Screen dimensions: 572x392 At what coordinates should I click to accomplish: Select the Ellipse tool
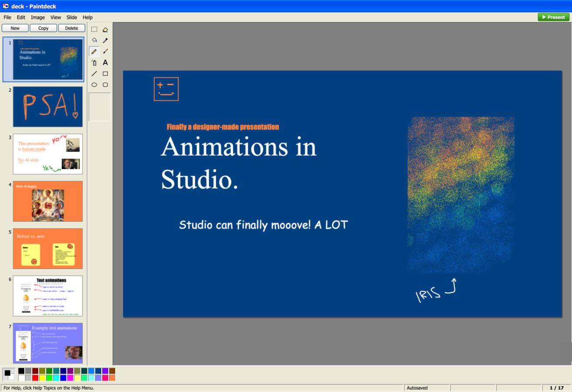point(94,85)
